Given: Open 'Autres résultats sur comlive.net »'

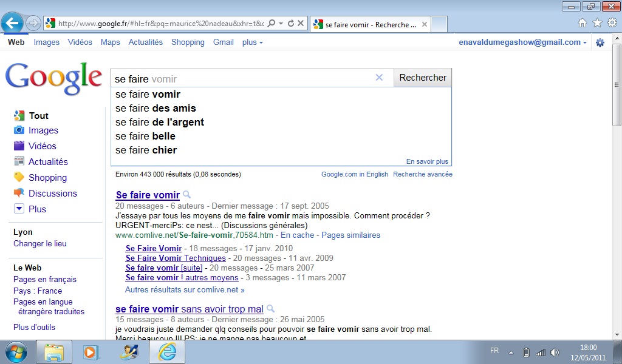Looking at the screenshot, I should [185, 289].
